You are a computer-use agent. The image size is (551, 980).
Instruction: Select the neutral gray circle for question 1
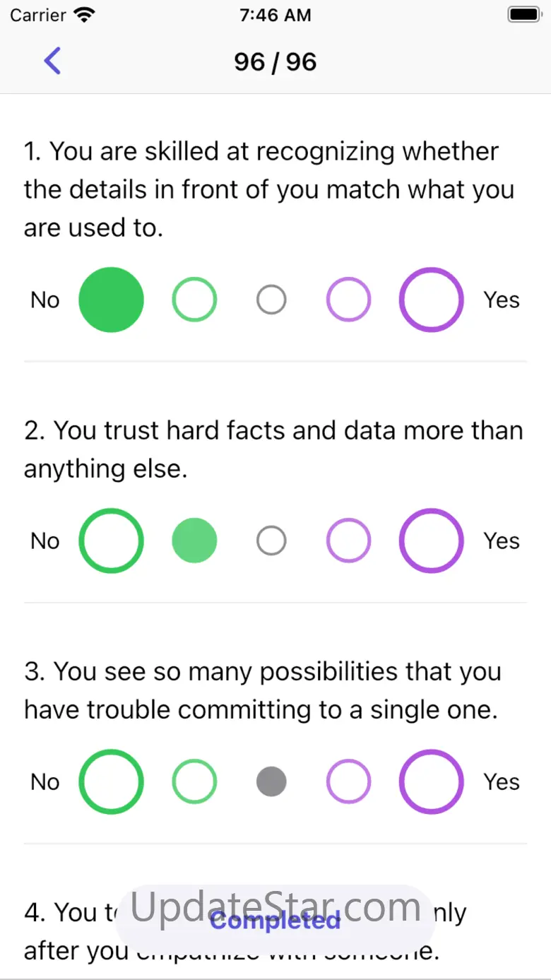pyautogui.click(x=271, y=300)
